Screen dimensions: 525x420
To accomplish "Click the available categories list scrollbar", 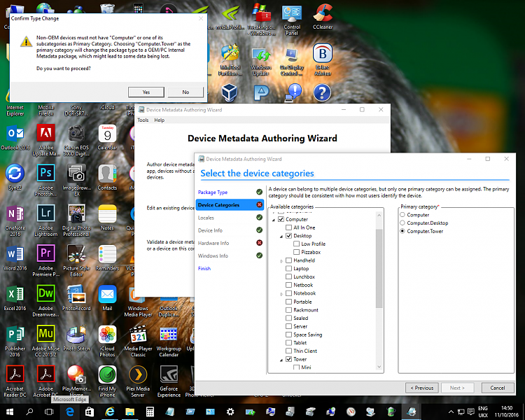I will (380, 269).
